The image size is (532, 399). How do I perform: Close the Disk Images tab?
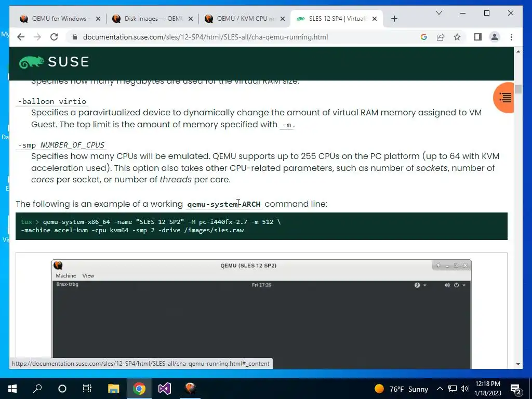point(191,19)
